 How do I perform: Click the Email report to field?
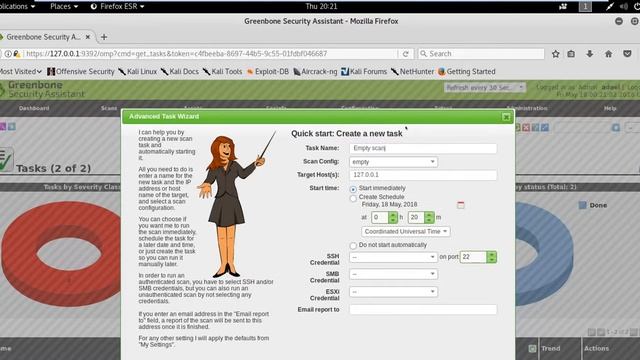[423, 310]
